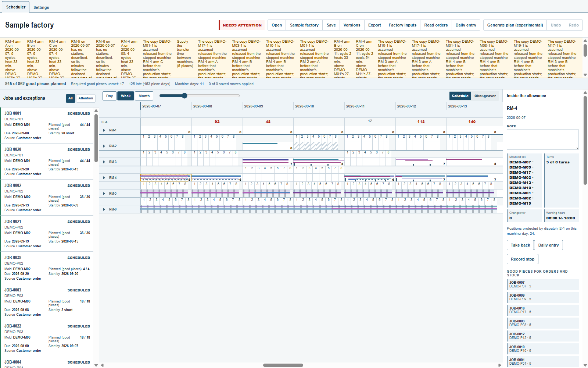Expand the RM-1 machine row
The image size is (588, 368).
104,130
